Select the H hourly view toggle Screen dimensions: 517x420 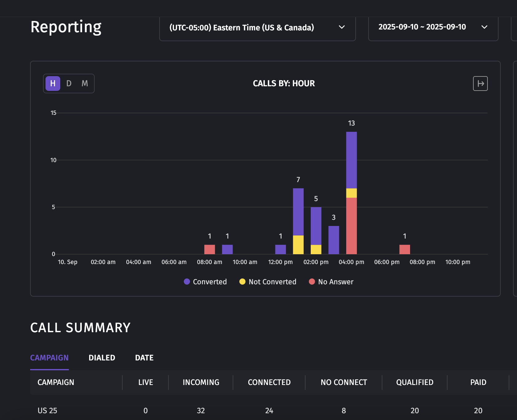(x=53, y=84)
